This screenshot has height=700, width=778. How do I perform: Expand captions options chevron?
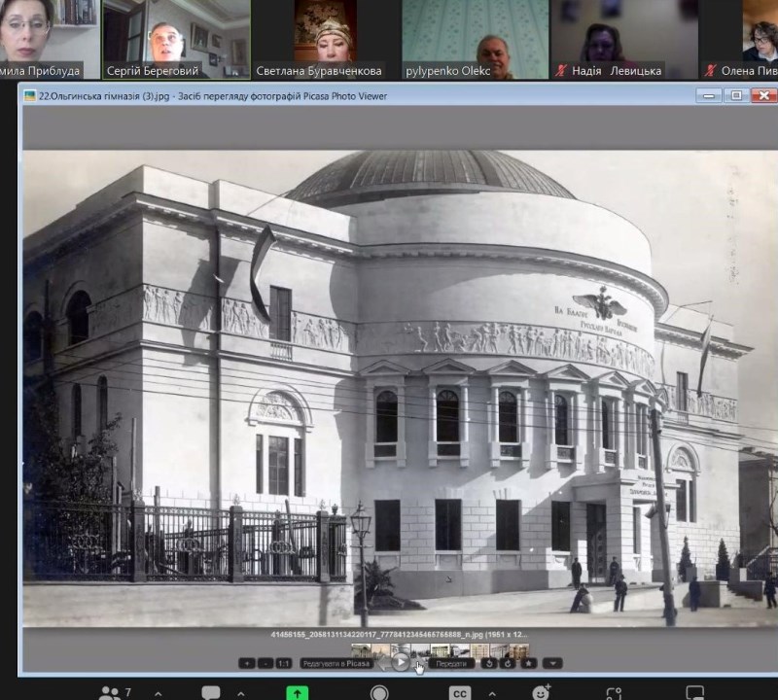coord(492,693)
